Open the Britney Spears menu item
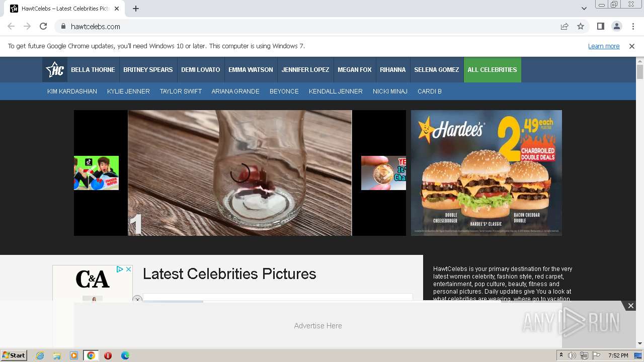The width and height of the screenshot is (644, 362). tap(148, 70)
